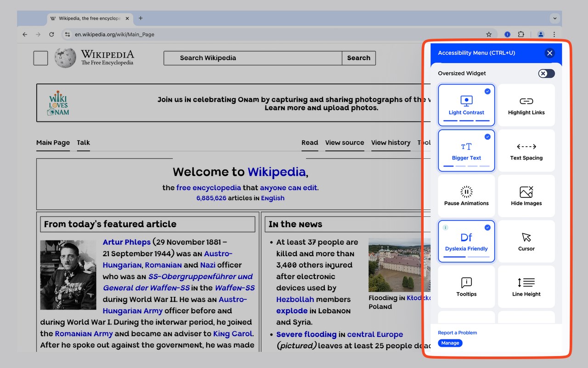Switch to the Main Page tab
This screenshot has width=588, height=368.
click(x=53, y=143)
